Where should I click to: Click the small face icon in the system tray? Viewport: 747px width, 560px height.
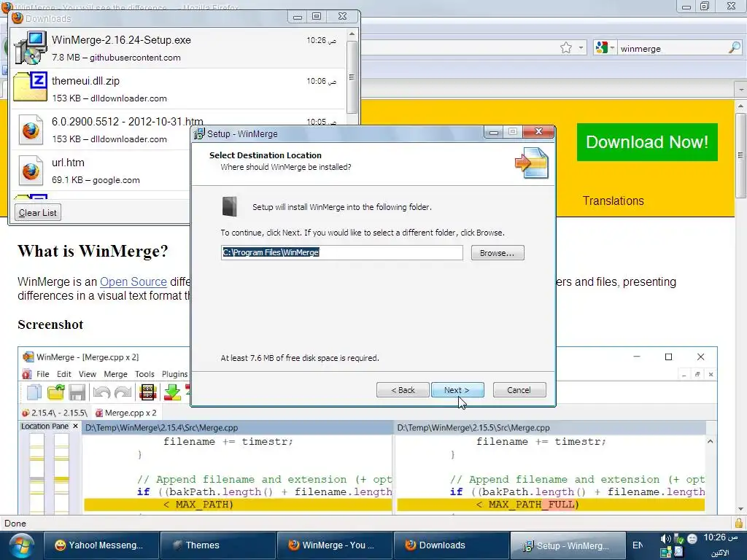pos(692,539)
